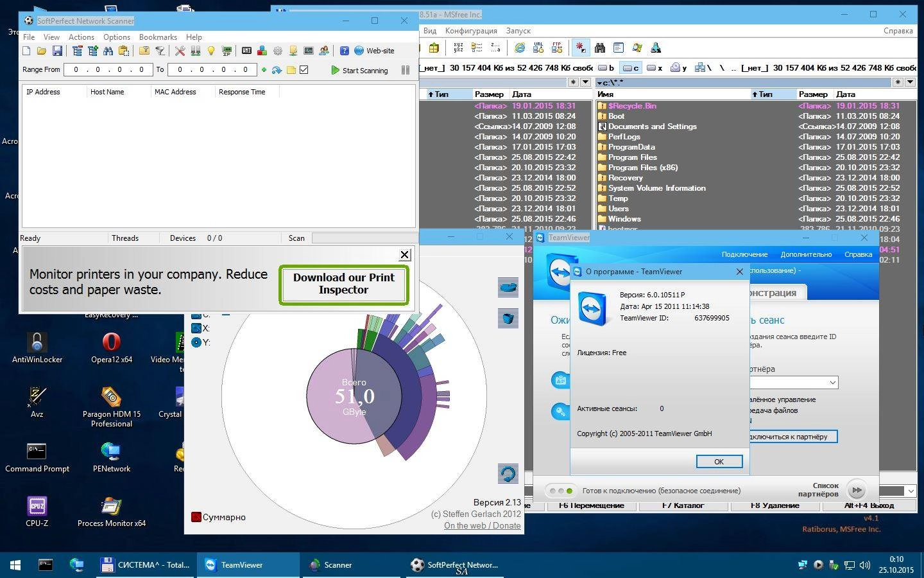Click the gear icon in Network Scanner toolbar

point(278,51)
